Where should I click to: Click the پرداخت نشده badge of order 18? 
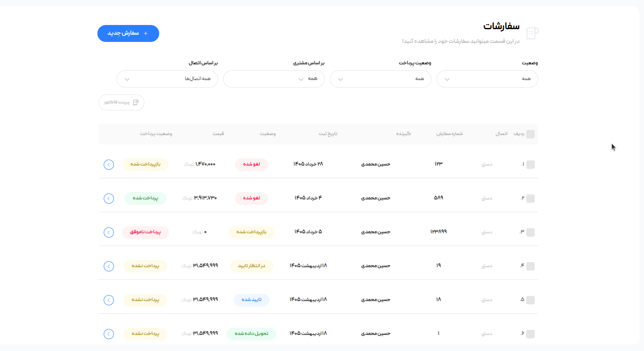point(145,300)
